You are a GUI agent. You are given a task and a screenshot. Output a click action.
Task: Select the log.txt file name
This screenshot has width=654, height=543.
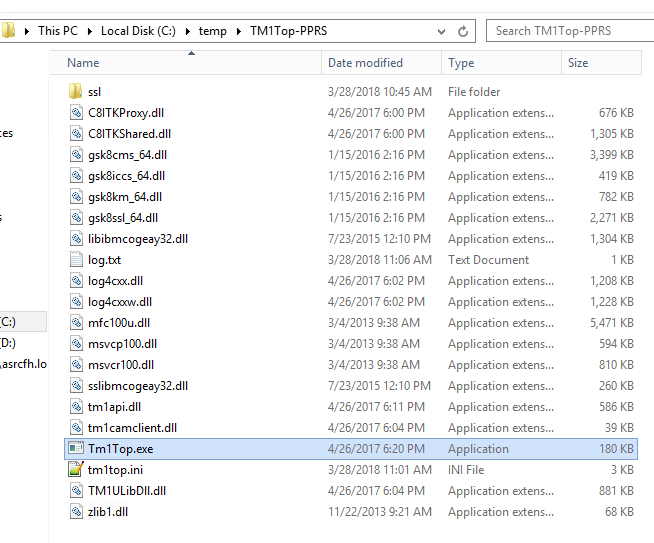point(104,260)
